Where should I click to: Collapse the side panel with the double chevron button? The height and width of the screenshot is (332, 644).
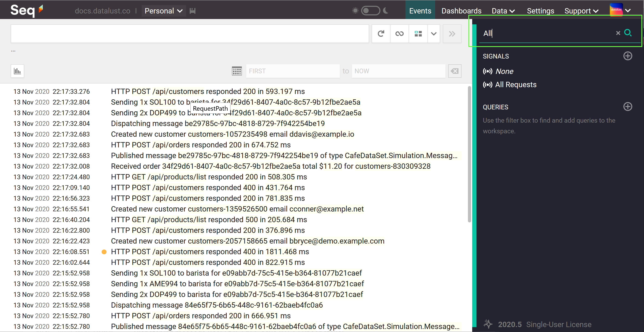pyautogui.click(x=452, y=34)
